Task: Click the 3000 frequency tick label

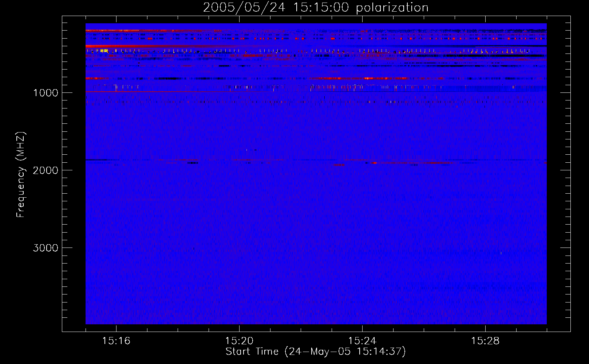Action: [x=46, y=248]
